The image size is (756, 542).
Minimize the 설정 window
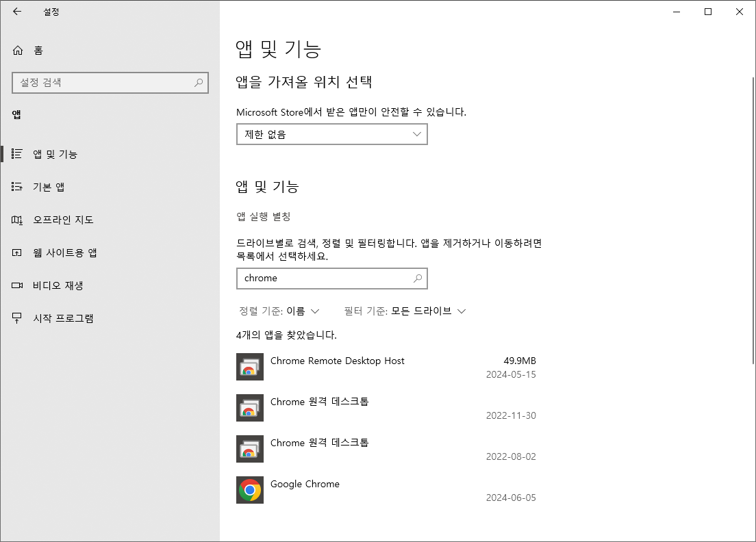point(677,12)
